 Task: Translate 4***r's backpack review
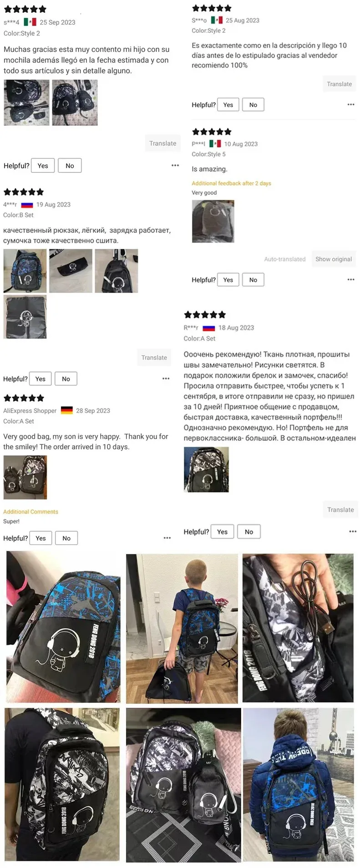point(154,358)
